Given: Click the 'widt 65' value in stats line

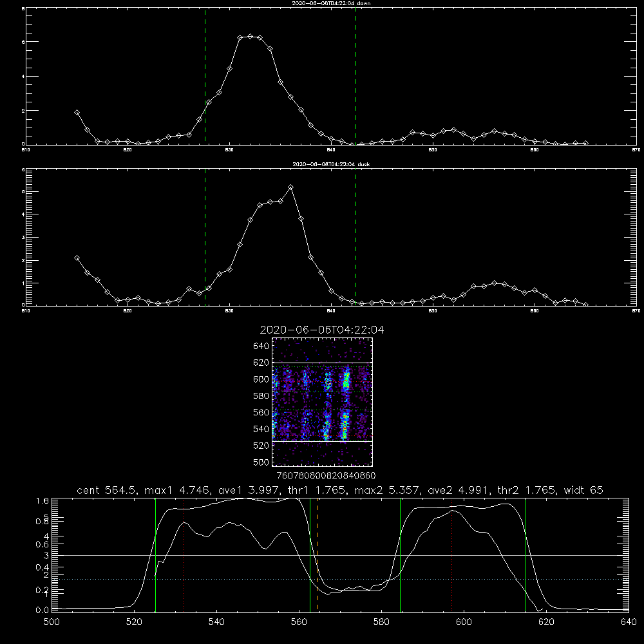Looking at the screenshot, I should point(583,490).
